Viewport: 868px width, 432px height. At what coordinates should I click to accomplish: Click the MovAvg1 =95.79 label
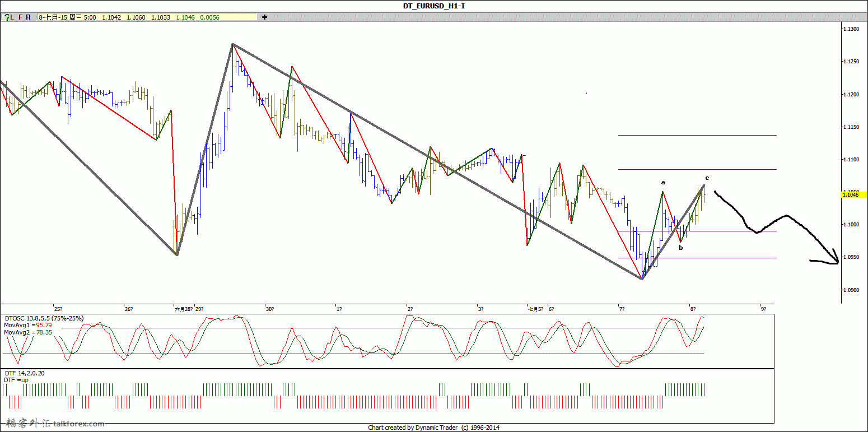click(x=28, y=325)
